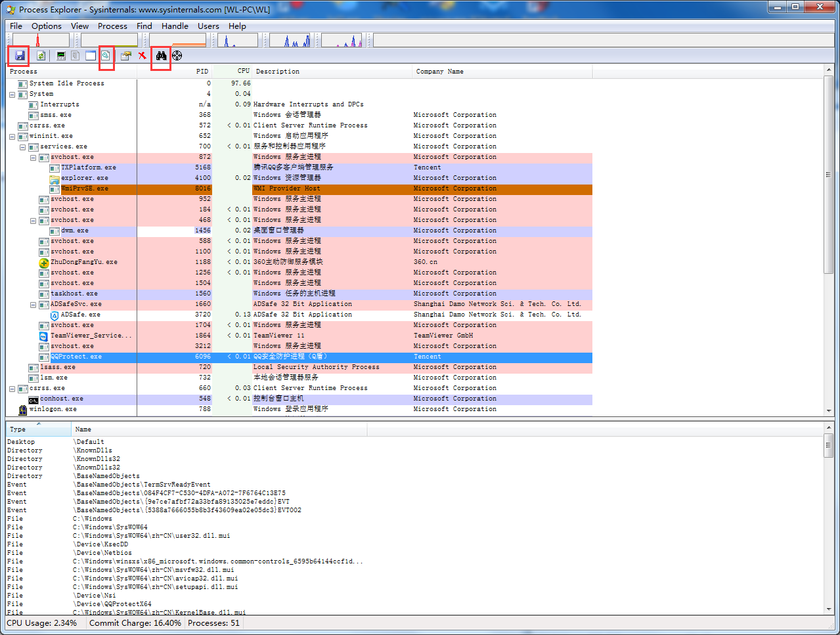Open the System Information toolbar icon

coord(61,56)
